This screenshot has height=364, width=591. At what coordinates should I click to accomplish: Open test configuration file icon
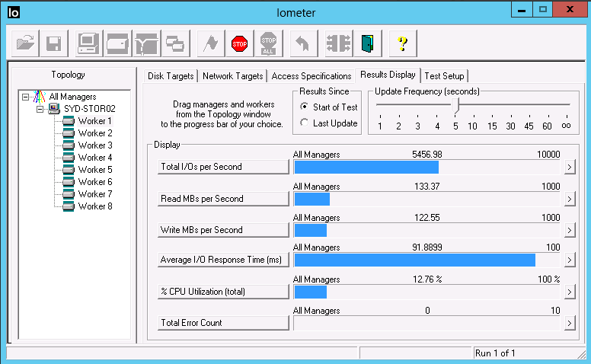coord(25,43)
